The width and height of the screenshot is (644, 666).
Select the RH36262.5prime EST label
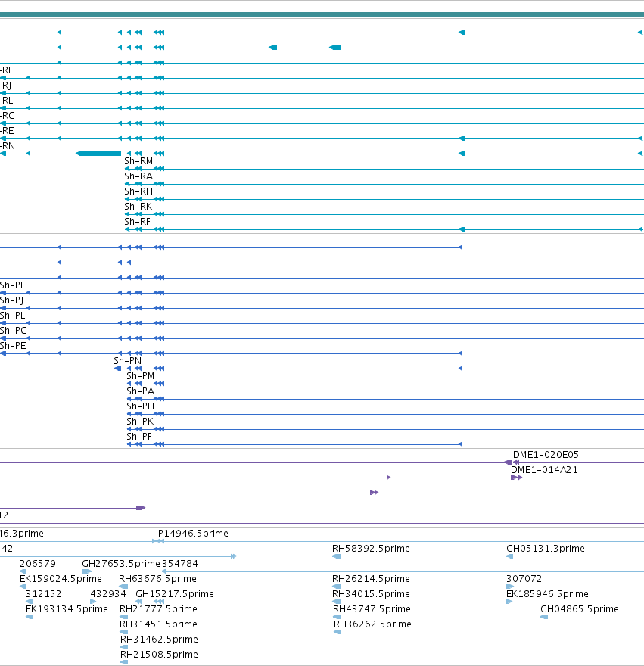click(373, 624)
